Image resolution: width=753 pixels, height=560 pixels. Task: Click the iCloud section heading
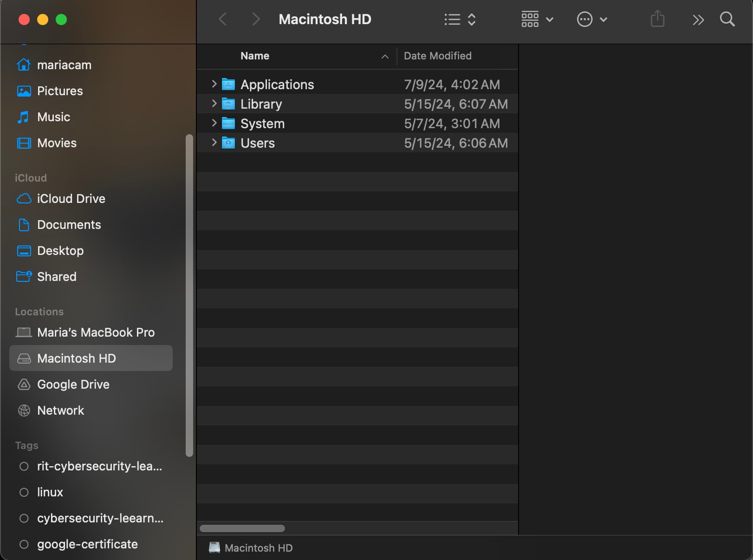31,178
